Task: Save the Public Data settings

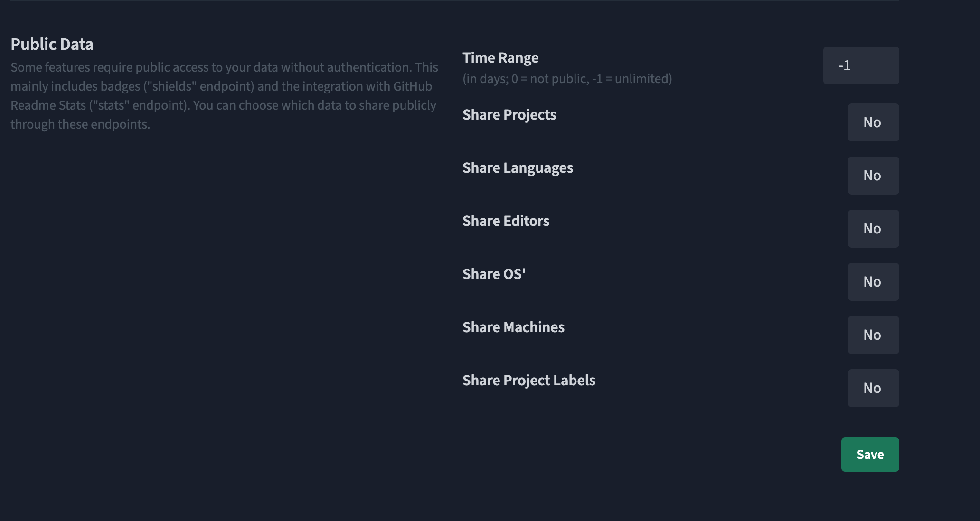Action: (x=869, y=454)
